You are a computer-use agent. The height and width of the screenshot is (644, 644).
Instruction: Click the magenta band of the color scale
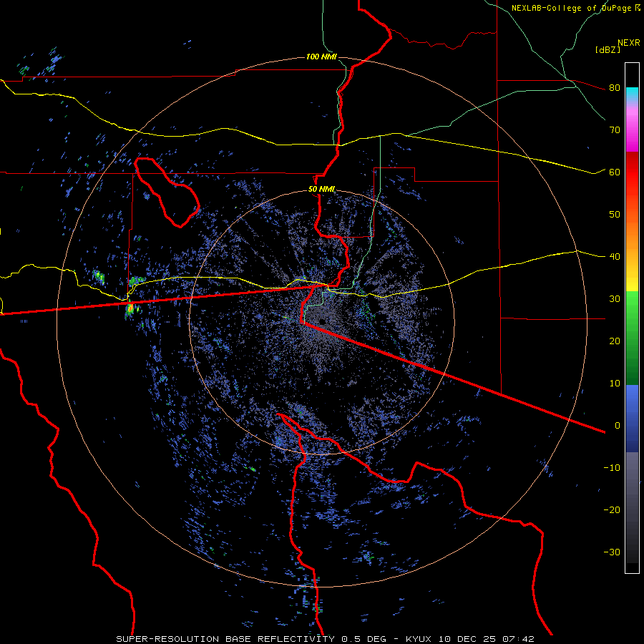coord(632,132)
